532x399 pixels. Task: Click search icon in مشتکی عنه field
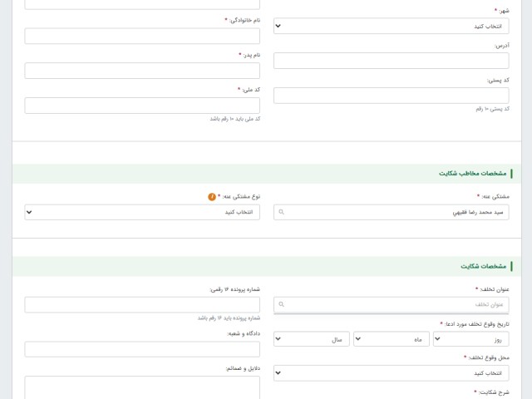[281, 212]
